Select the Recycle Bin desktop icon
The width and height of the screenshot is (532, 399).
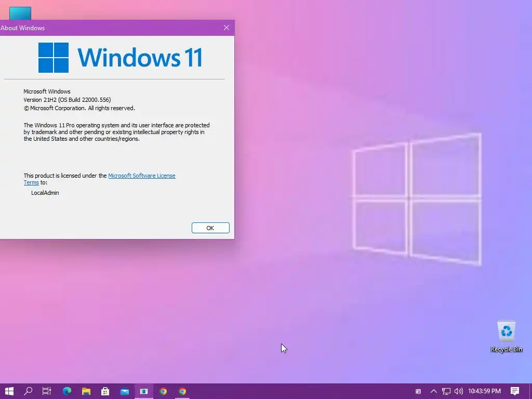tap(506, 337)
